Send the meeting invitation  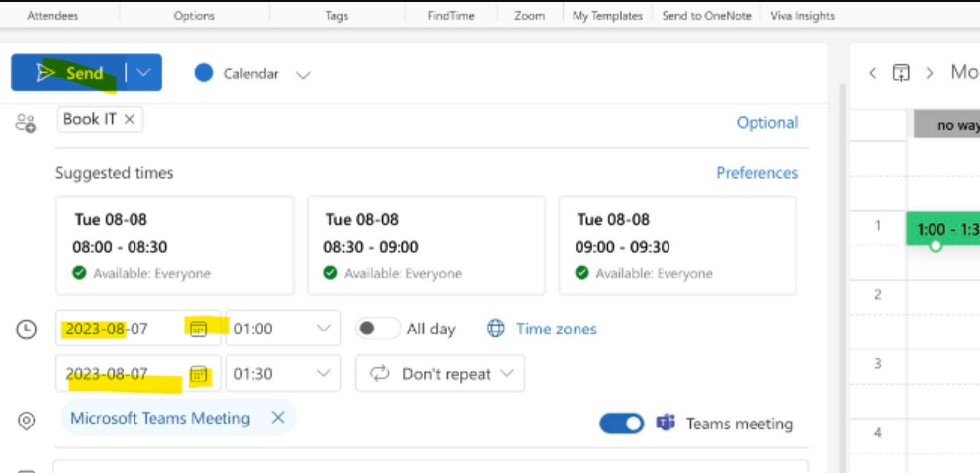(x=69, y=72)
